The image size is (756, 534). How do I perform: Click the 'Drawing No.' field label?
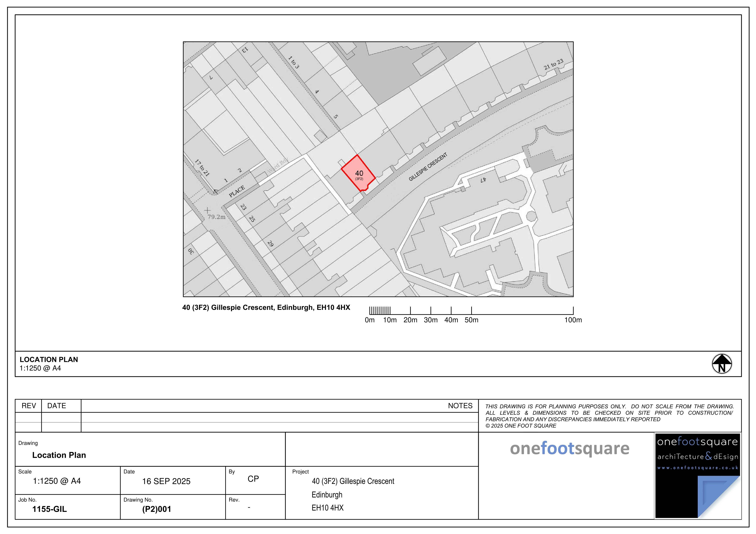point(138,500)
